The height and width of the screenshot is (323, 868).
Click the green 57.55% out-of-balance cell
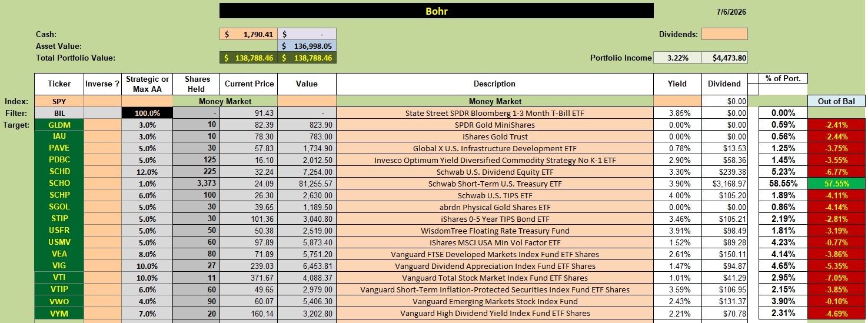click(x=837, y=184)
